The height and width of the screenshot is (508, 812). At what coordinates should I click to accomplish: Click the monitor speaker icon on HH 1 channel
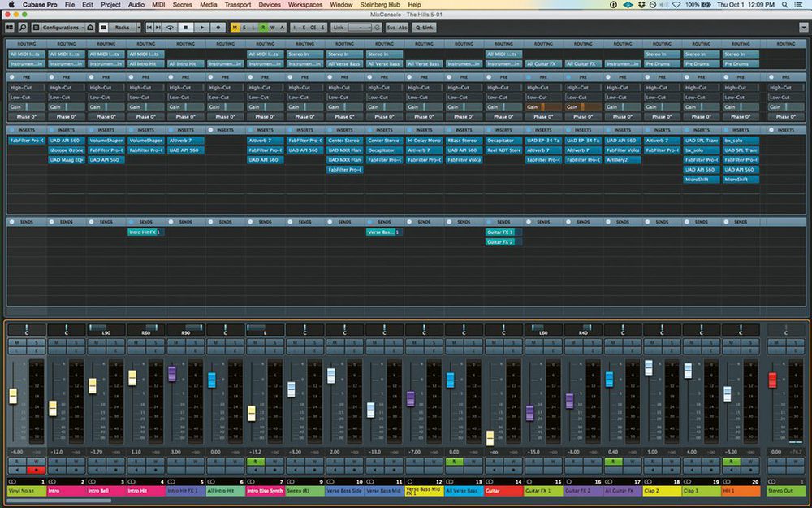(x=732, y=470)
